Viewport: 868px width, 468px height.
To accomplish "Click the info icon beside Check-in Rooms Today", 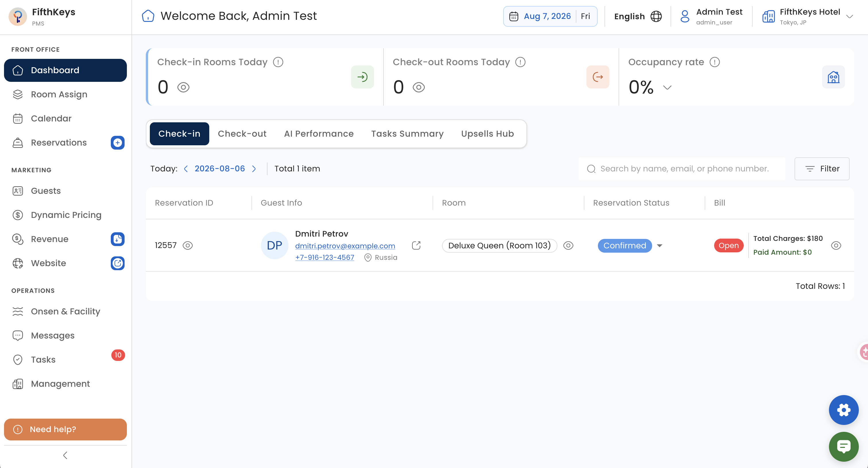I will [278, 62].
